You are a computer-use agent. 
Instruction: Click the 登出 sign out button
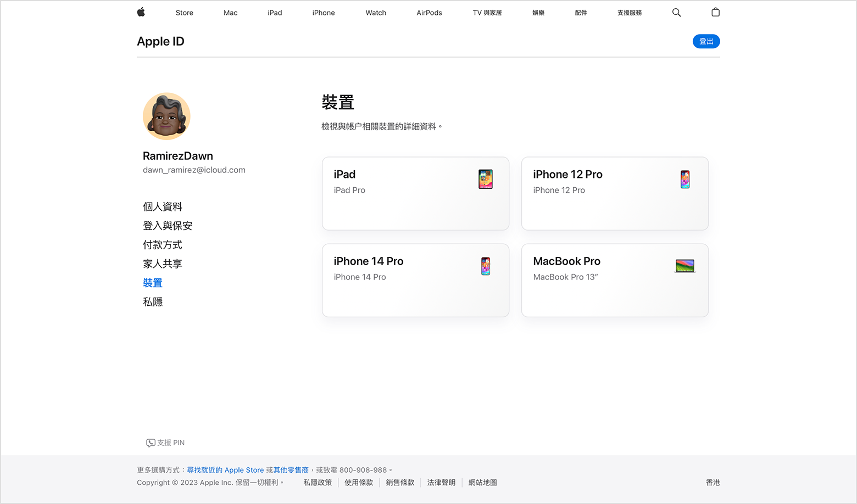706,41
